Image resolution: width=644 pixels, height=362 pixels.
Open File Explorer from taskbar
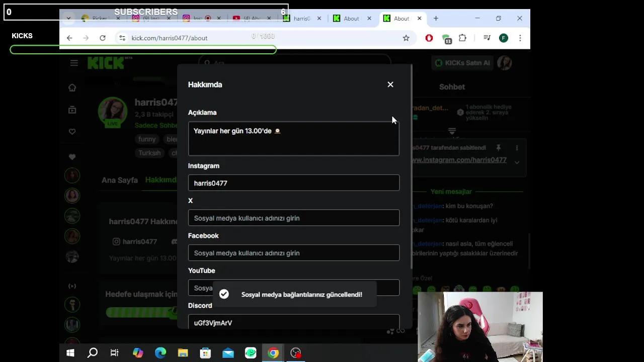coord(183,353)
